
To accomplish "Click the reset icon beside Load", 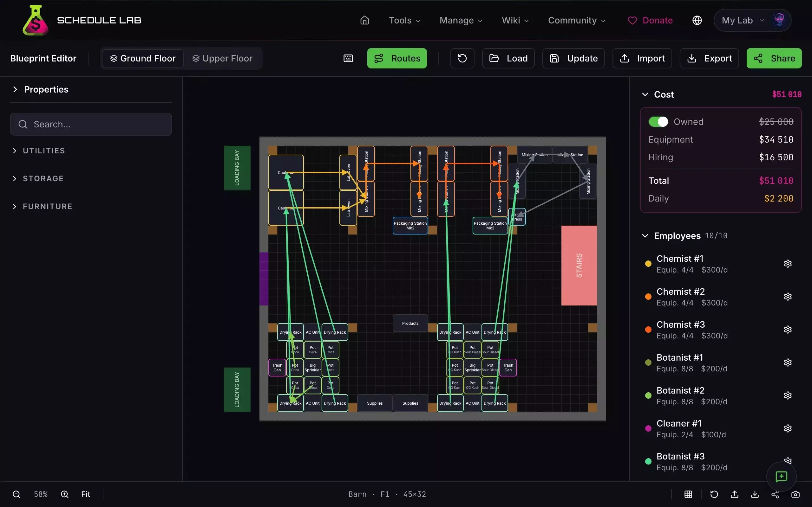I will (x=462, y=58).
